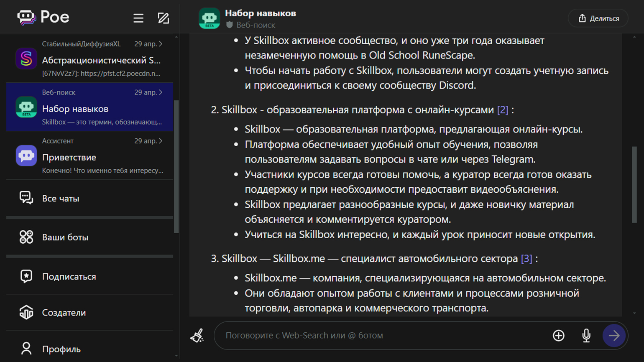644x362 pixels.
Task: Send the message with arrow button
Action: pyautogui.click(x=614, y=335)
